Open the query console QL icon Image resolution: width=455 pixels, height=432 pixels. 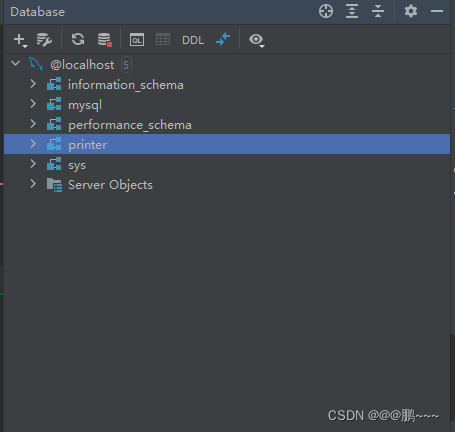(137, 40)
